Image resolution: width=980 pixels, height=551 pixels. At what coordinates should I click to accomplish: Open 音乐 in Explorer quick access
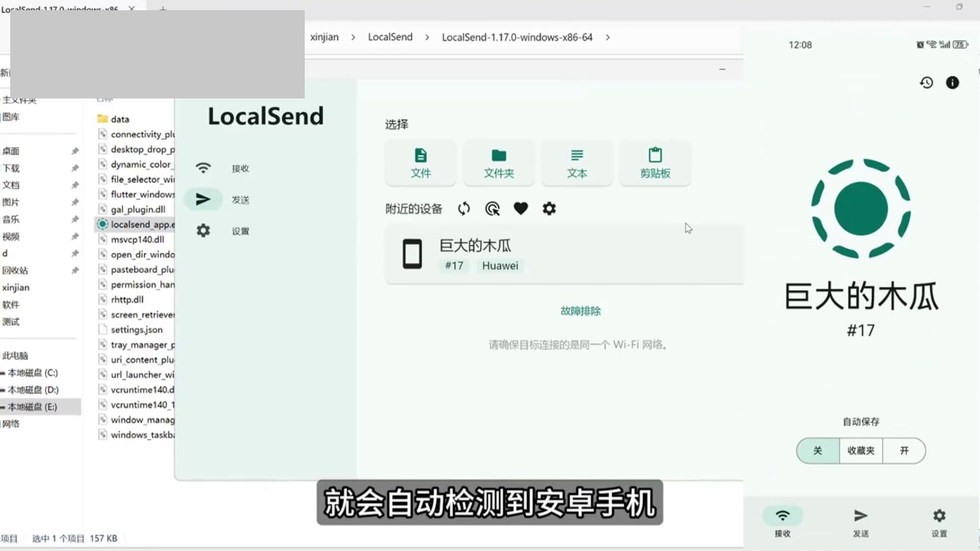[11, 219]
